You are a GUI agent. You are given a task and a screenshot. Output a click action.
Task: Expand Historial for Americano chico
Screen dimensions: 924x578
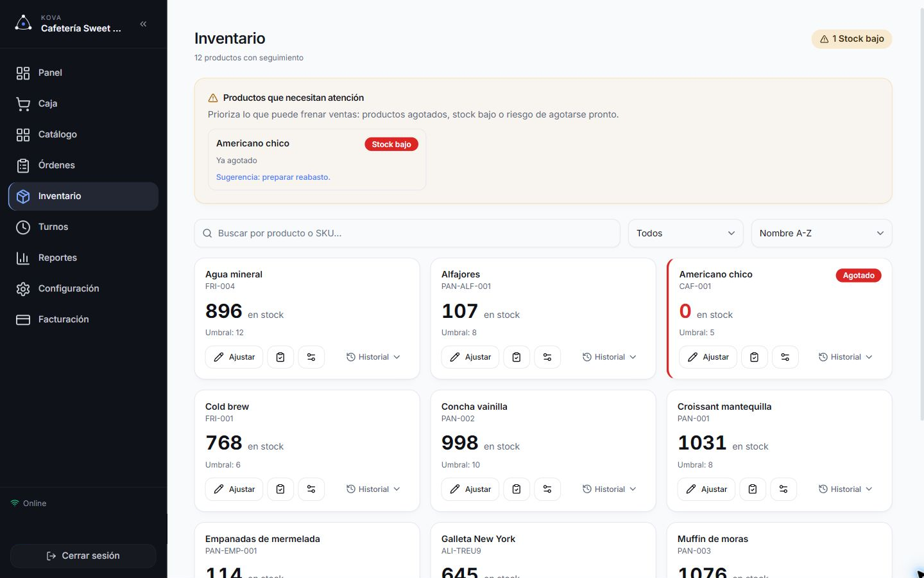tap(846, 357)
